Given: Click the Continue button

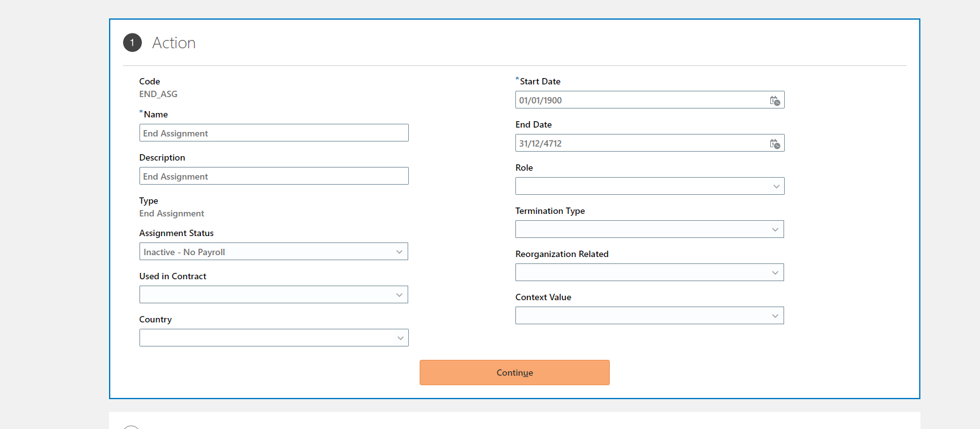Looking at the screenshot, I should pos(515,373).
